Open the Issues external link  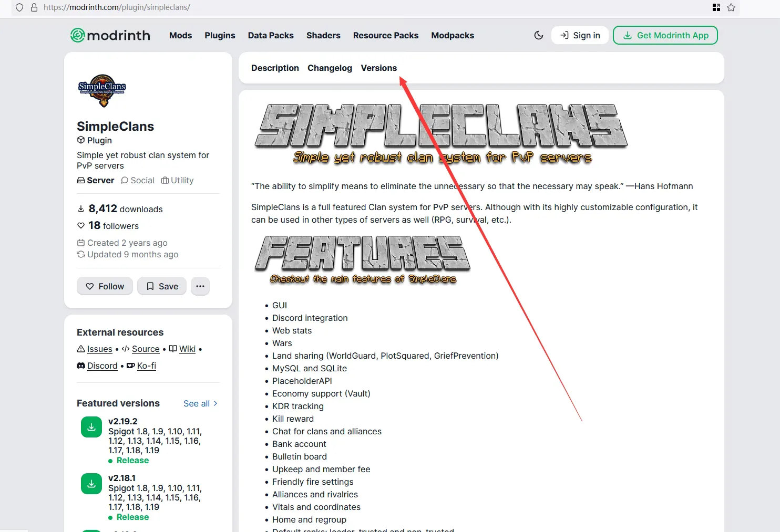pos(99,349)
